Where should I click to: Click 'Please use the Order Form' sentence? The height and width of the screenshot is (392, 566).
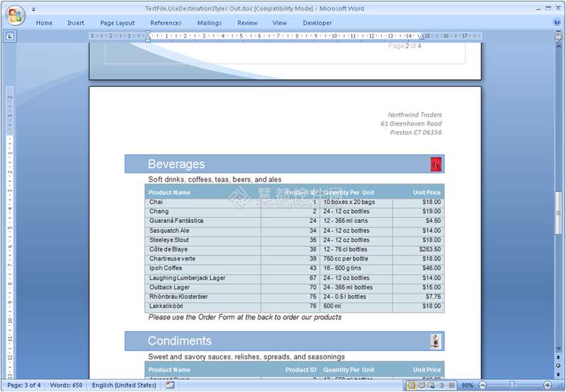point(245,317)
